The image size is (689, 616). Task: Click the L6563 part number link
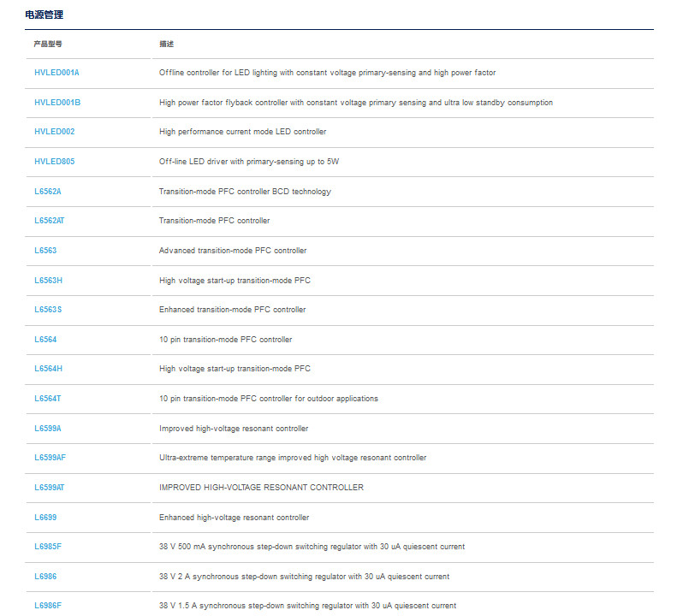45,250
